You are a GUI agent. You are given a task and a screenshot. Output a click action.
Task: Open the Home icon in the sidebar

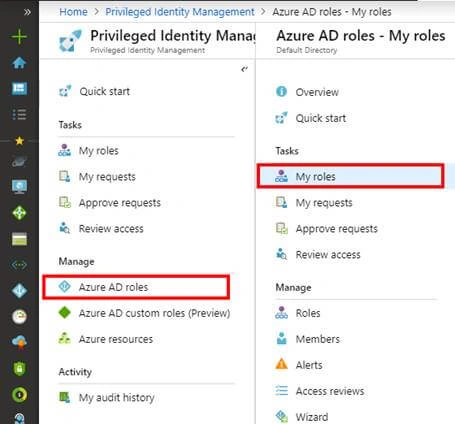19,63
